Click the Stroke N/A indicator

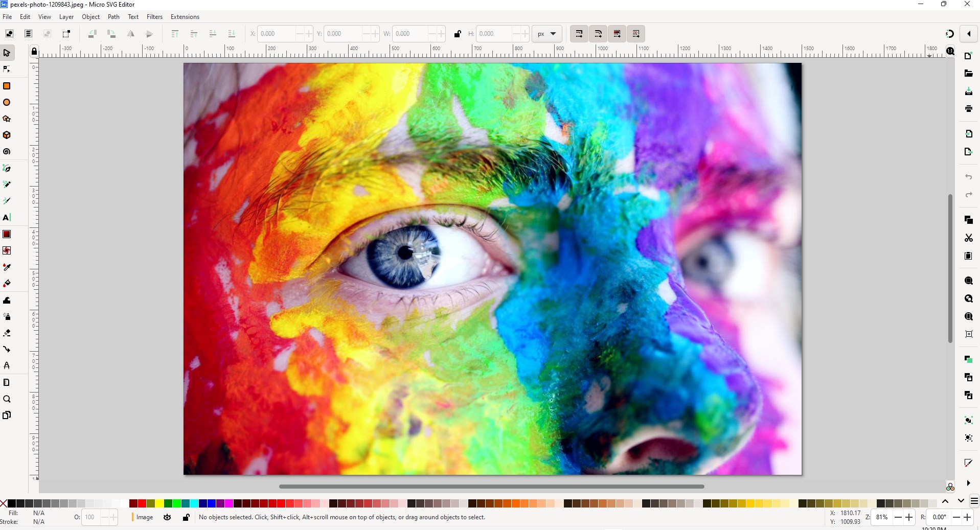coord(39,522)
